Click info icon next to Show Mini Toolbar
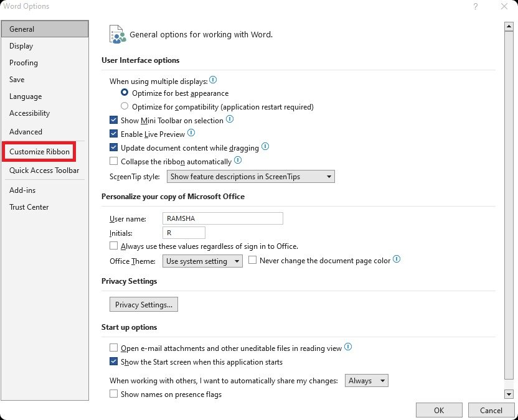Viewport: 518px width, 420px height. coord(230,119)
